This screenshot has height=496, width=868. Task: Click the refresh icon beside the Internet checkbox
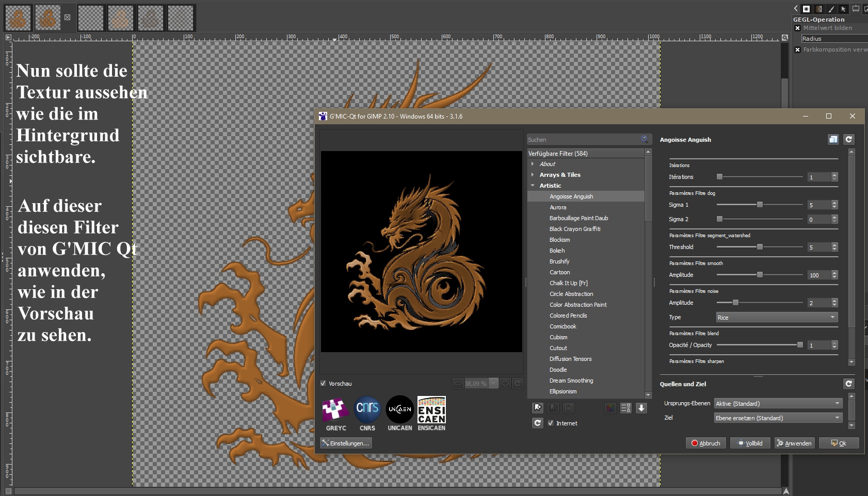pyautogui.click(x=538, y=423)
